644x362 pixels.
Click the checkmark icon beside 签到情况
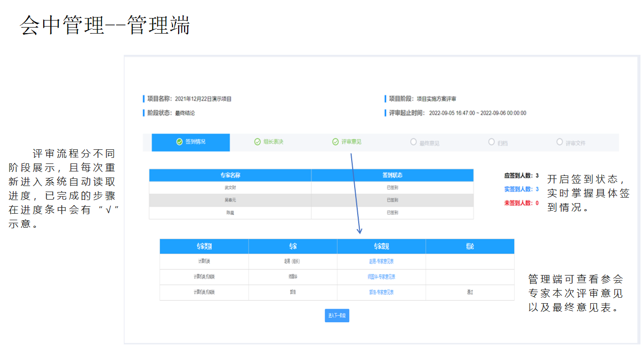tap(180, 142)
